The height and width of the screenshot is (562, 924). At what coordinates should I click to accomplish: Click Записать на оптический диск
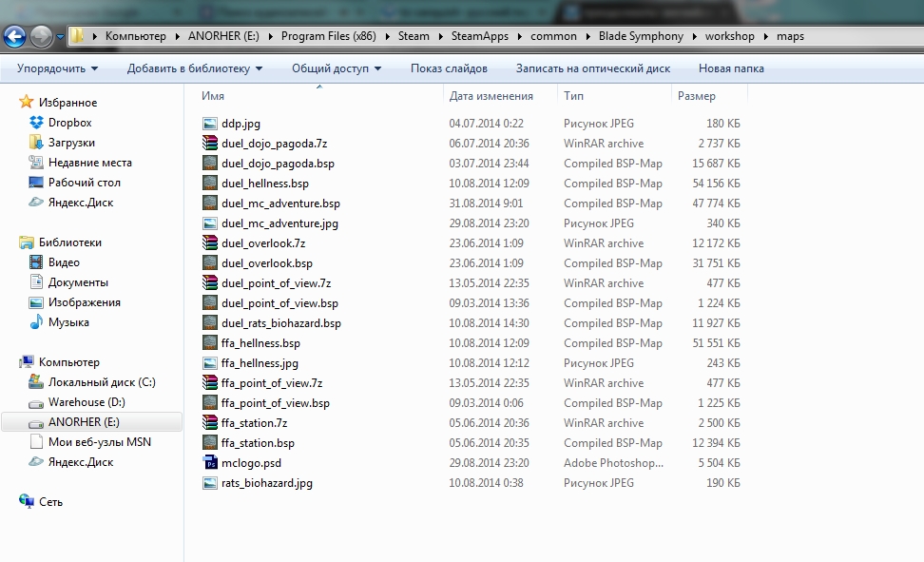pos(593,68)
